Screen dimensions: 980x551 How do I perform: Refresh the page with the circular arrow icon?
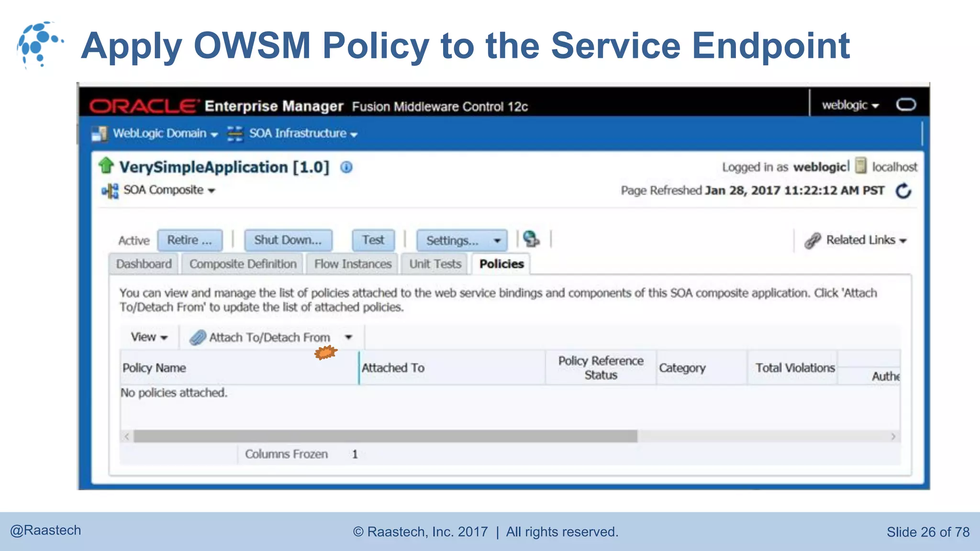[x=903, y=191]
